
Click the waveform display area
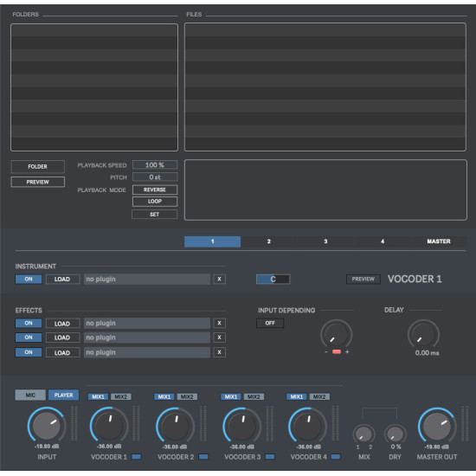(325, 190)
